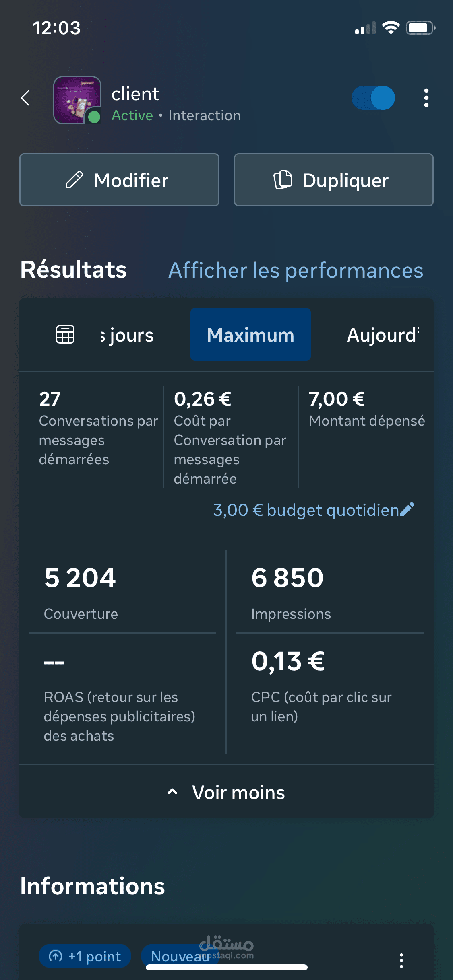Tap the Impressions 6 850 metric

[330, 592]
